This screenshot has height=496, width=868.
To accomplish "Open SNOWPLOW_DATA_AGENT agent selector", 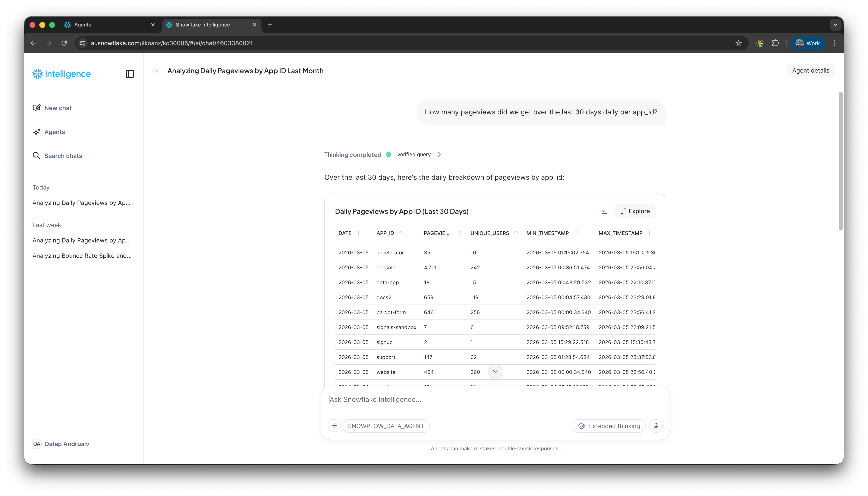I will pos(386,426).
